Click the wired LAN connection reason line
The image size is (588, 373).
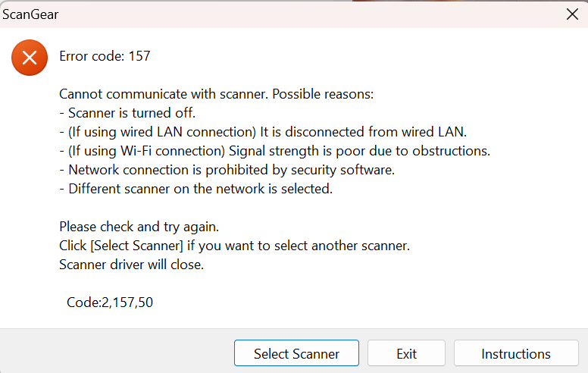(x=262, y=133)
